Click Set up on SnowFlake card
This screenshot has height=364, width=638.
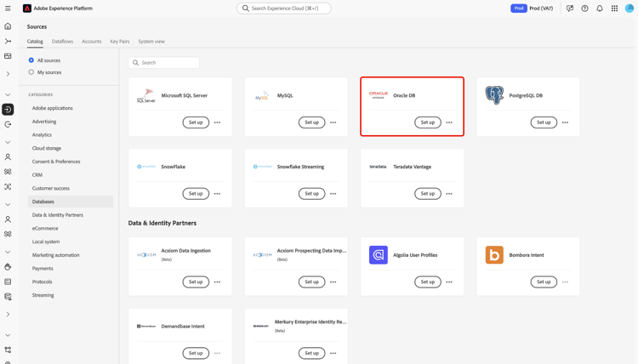196,194
